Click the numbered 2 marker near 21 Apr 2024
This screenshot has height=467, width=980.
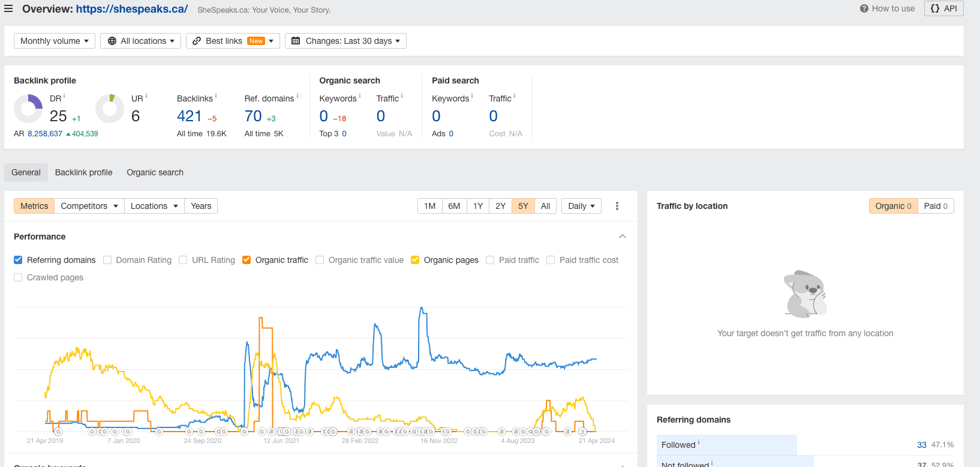(x=582, y=432)
